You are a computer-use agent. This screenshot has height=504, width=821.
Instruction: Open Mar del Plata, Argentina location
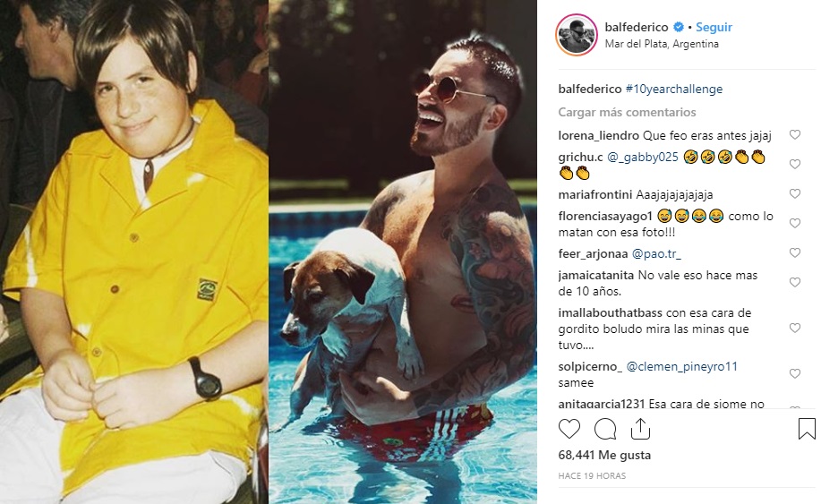click(662, 44)
